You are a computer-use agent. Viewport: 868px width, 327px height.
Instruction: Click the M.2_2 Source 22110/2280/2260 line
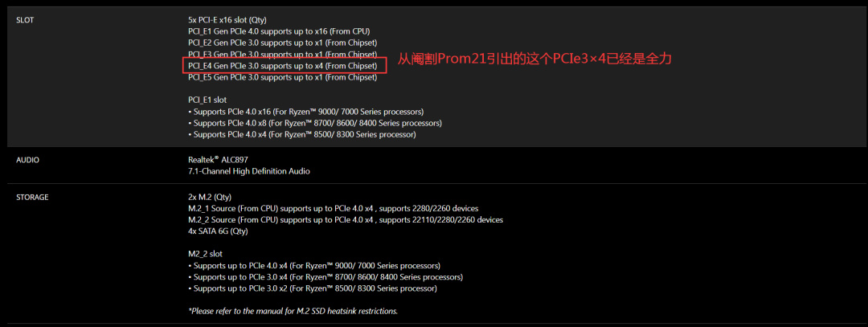pos(346,219)
